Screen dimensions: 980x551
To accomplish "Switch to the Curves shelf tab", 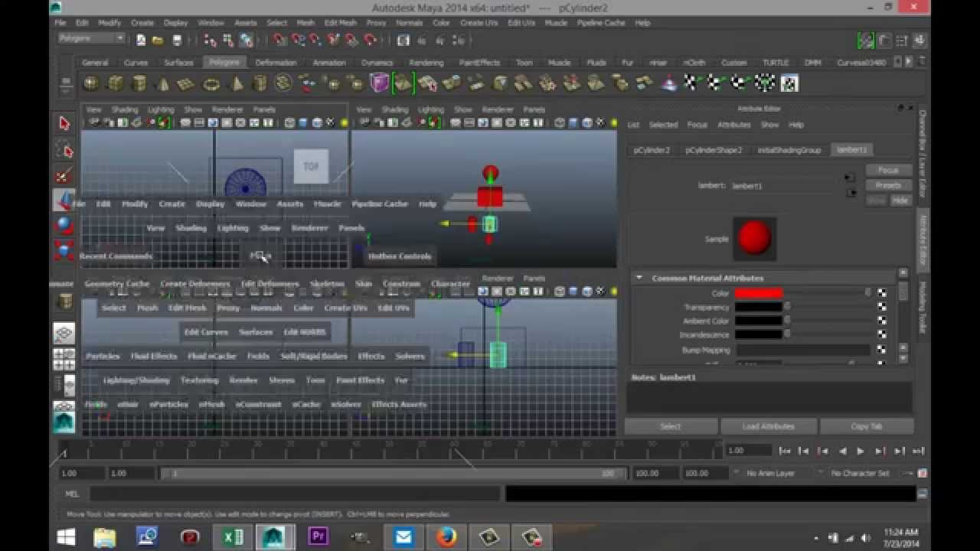I will 136,63.
